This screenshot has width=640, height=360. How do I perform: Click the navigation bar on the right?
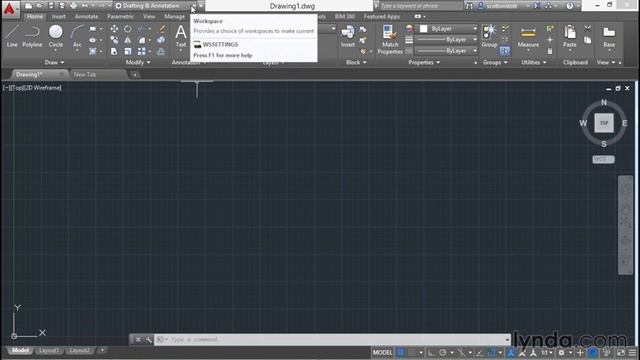pos(626,225)
